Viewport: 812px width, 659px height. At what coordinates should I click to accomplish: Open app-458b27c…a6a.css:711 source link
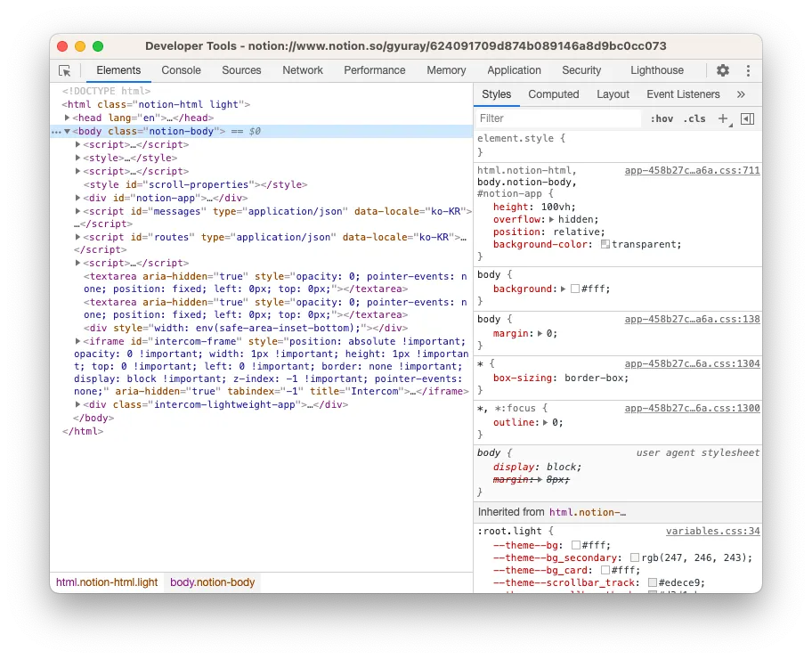pos(692,170)
